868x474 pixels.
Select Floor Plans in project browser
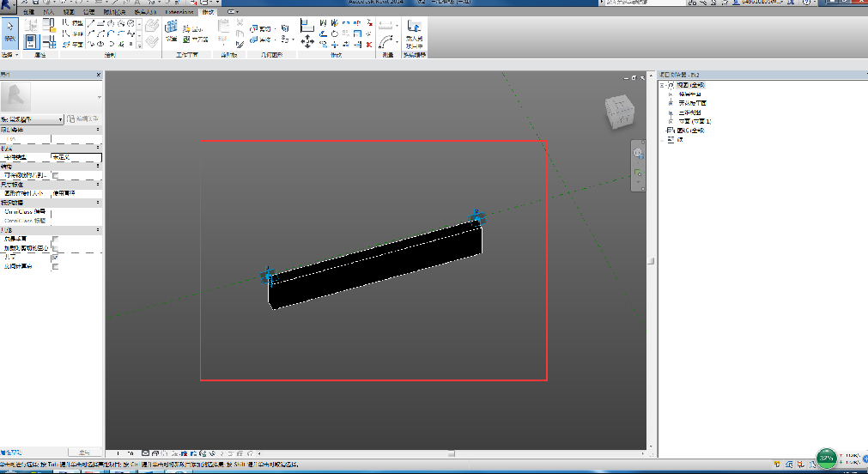pos(689,94)
